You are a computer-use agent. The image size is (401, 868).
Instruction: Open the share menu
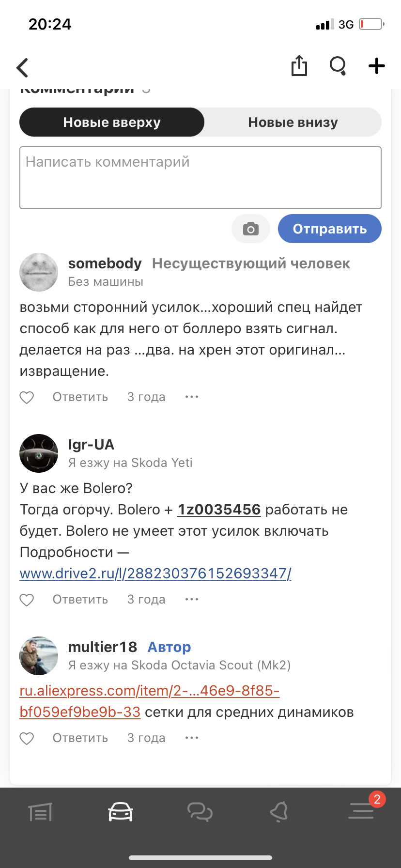click(x=299, y=66)
